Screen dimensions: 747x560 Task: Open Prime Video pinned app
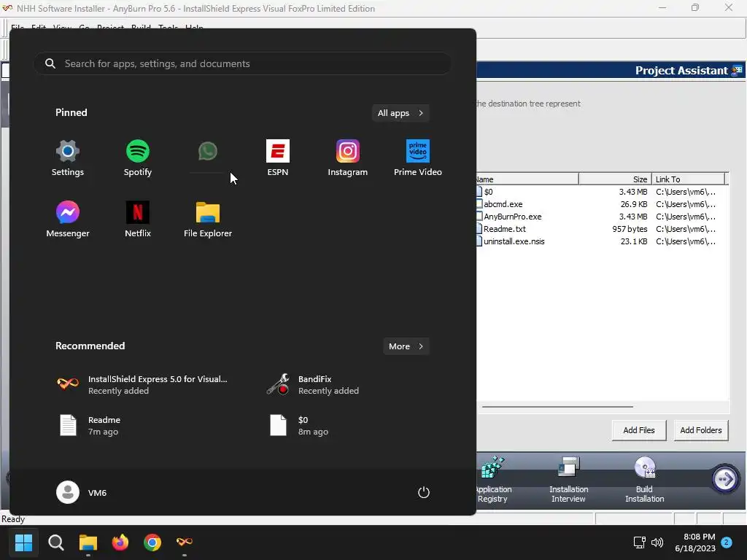418,158
